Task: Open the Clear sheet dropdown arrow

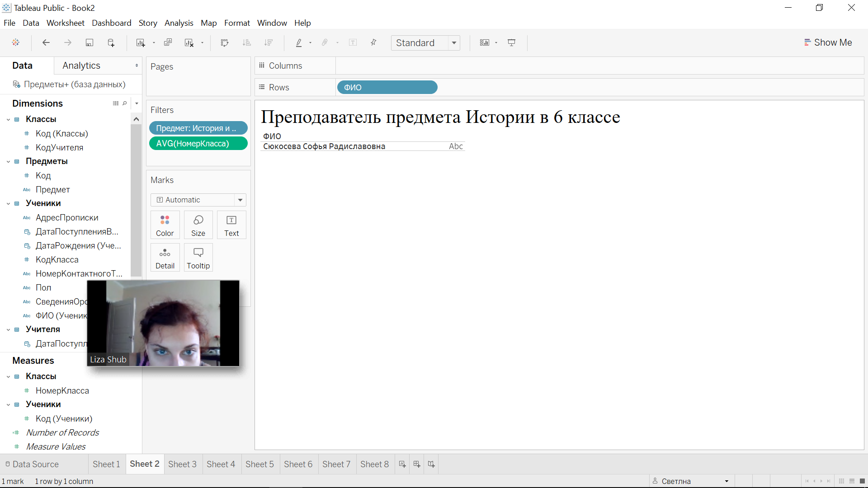Action: click(202, 43)
